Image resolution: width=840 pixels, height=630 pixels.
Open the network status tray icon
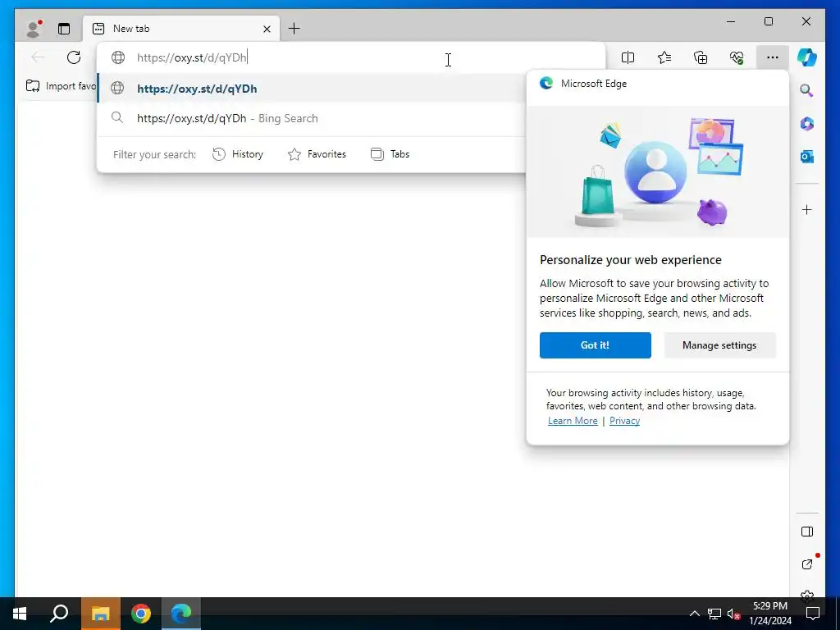(x=714, y=614)
